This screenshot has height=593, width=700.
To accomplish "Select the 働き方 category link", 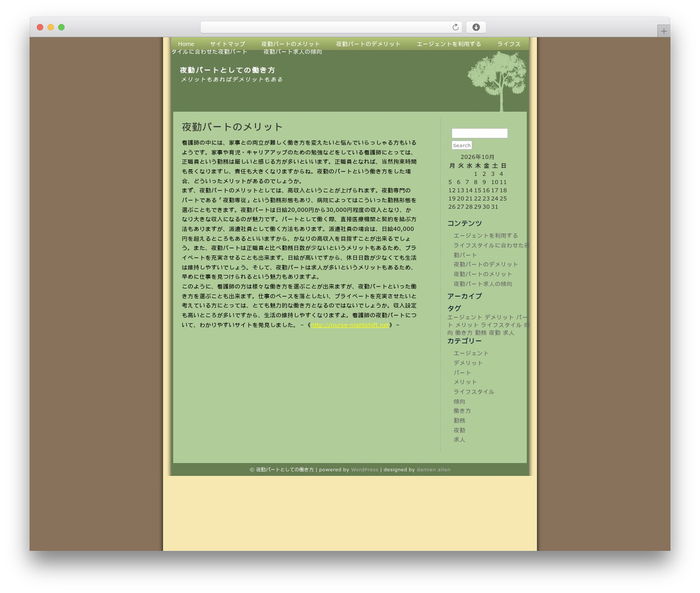I will coord(462,411).
